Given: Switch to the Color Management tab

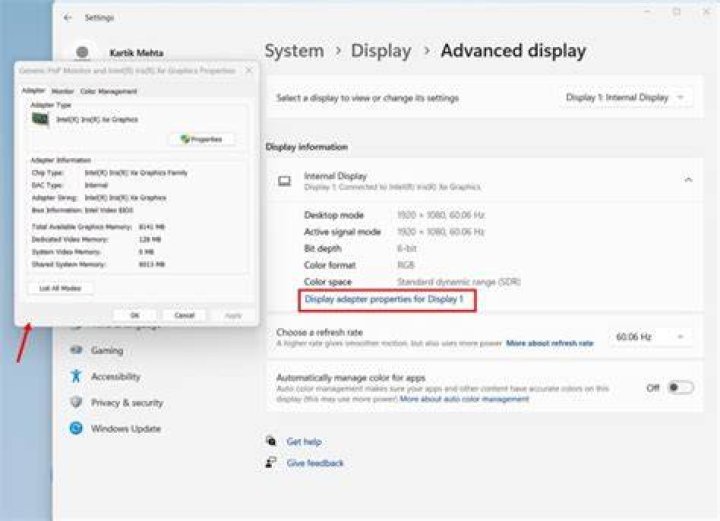Looking at the screenshot, I should point(108,91).
